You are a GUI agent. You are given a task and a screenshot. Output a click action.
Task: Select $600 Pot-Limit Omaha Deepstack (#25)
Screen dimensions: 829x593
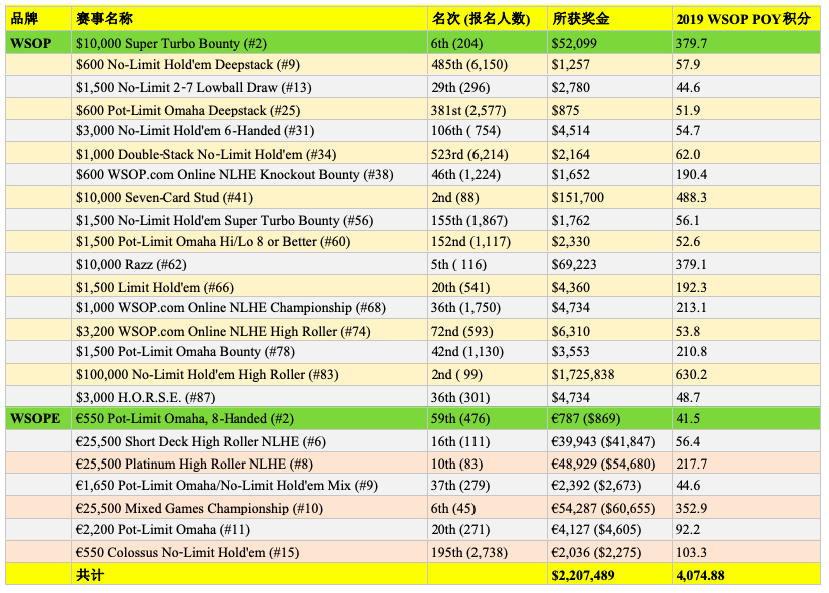point(249,110)
